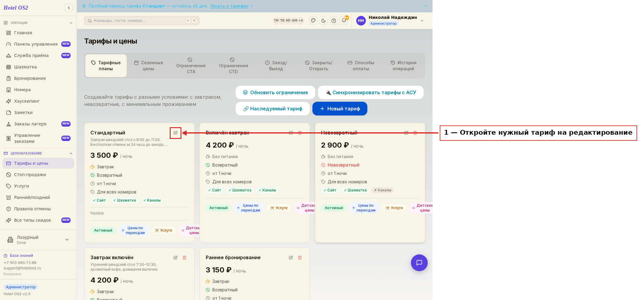Open Все типы скидок in the sidebar

click(x=38, y=220)
